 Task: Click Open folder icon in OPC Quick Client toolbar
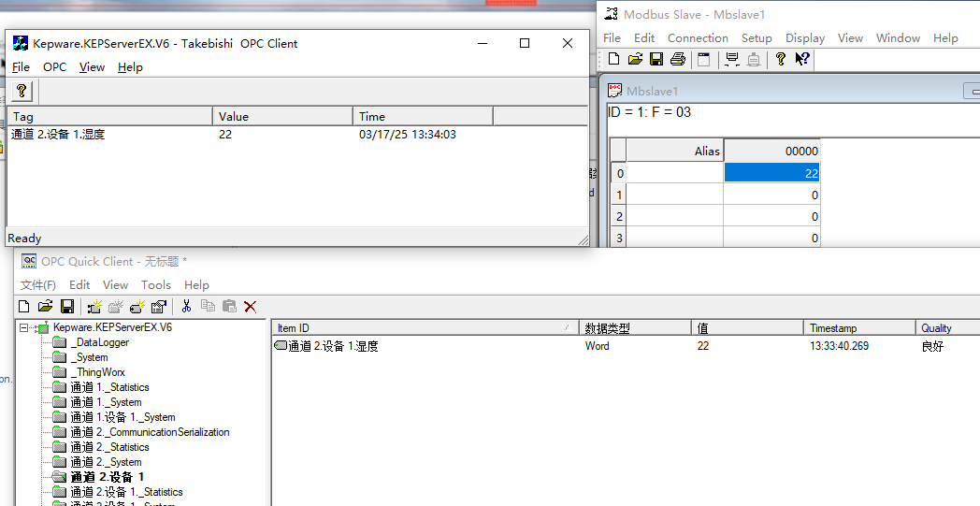click(x=45, y=306)
